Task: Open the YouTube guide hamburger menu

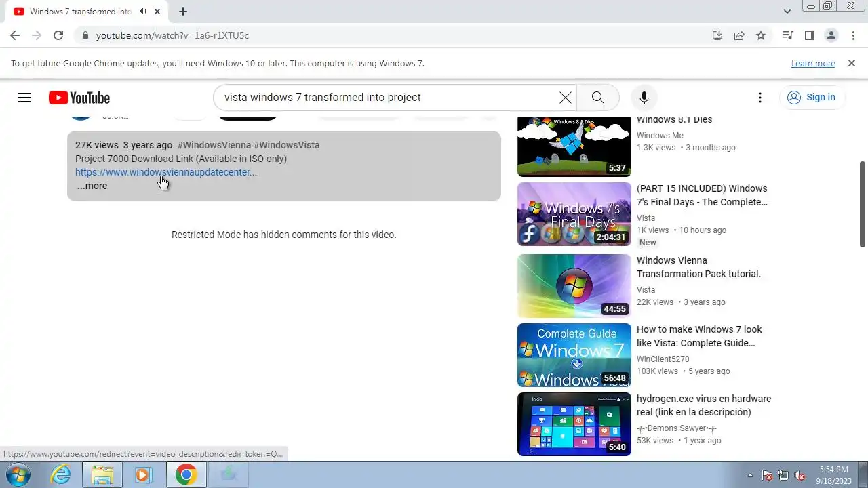Action: coord(24,98)
